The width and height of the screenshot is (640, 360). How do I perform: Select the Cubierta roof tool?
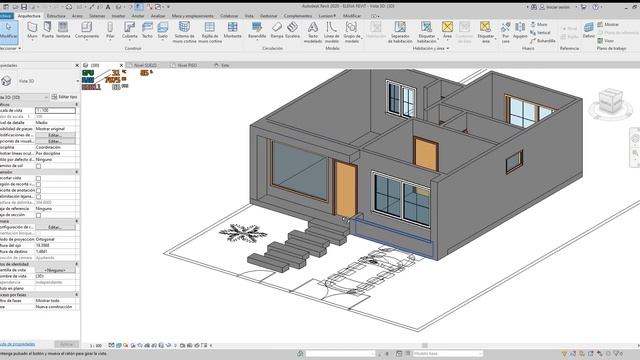click(129, 30)
